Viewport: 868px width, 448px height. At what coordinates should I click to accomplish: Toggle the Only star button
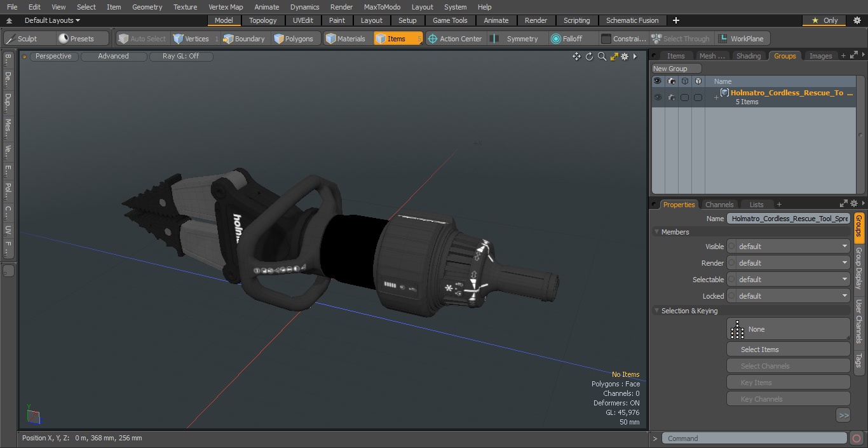pos(824,20)
